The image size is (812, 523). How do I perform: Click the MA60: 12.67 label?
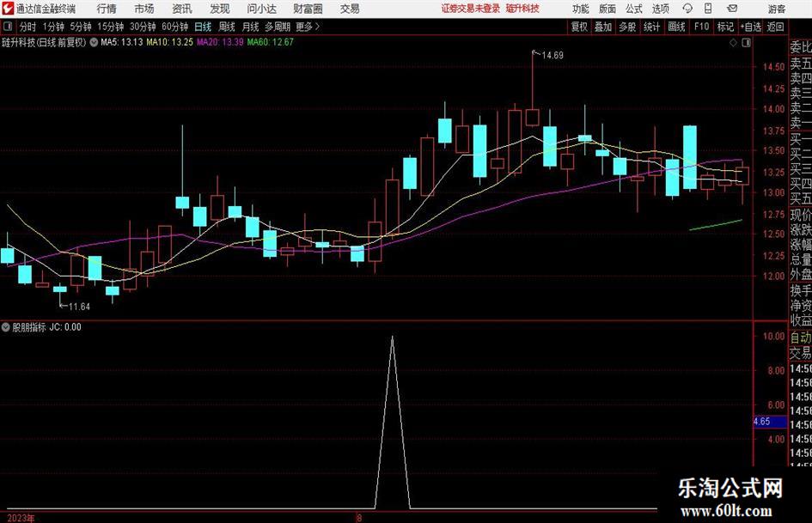coord(271,42)
